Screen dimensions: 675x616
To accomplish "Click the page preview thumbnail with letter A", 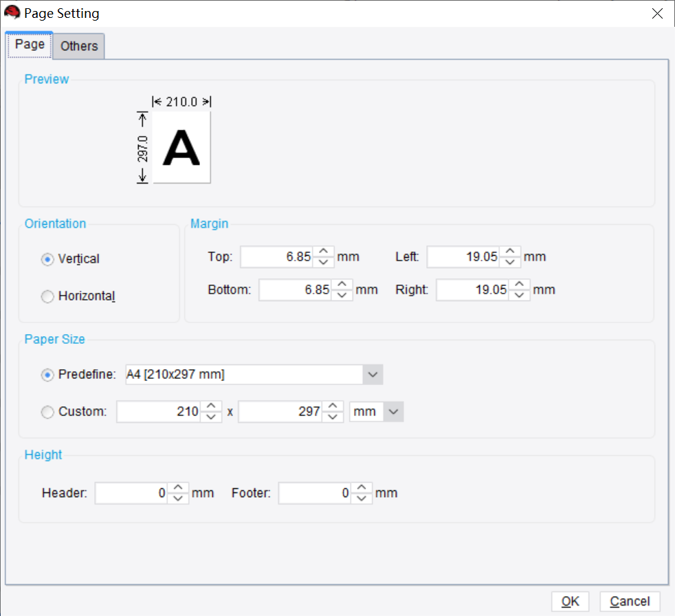I will (x=180, y=148).
